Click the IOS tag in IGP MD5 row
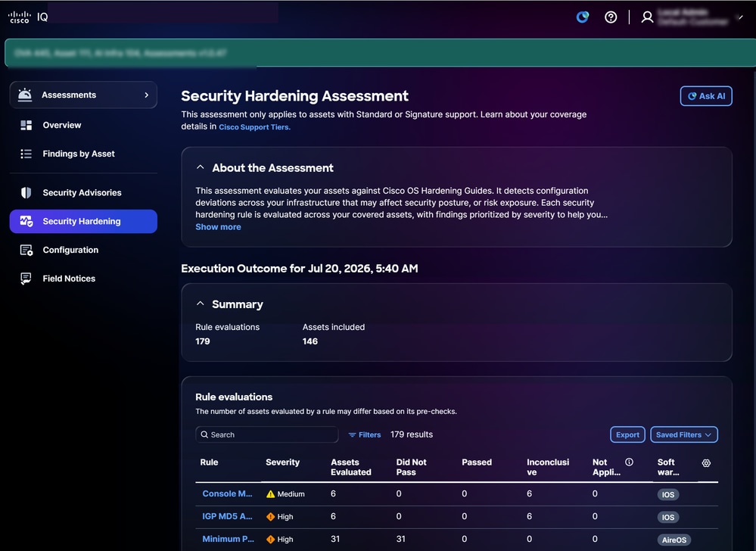The width and height of the screenshot is (756, 551). (667, 517)
